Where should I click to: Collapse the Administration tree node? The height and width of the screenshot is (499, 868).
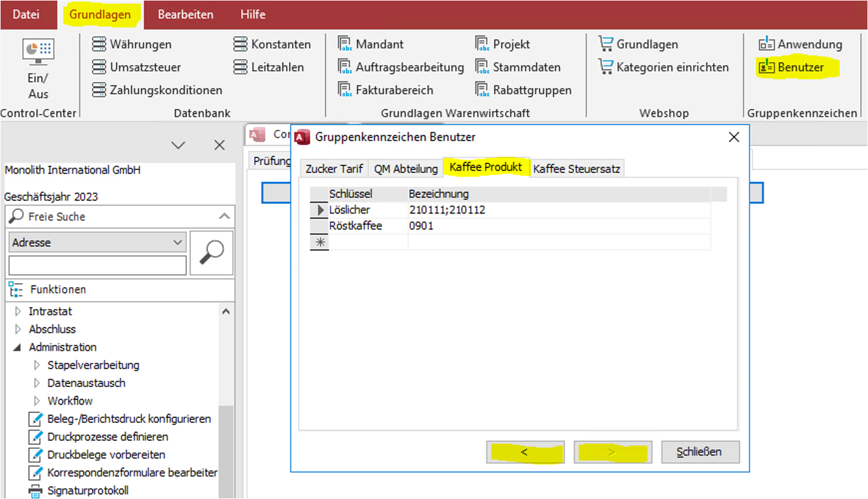pyautogui.click(x=17, y=347)
